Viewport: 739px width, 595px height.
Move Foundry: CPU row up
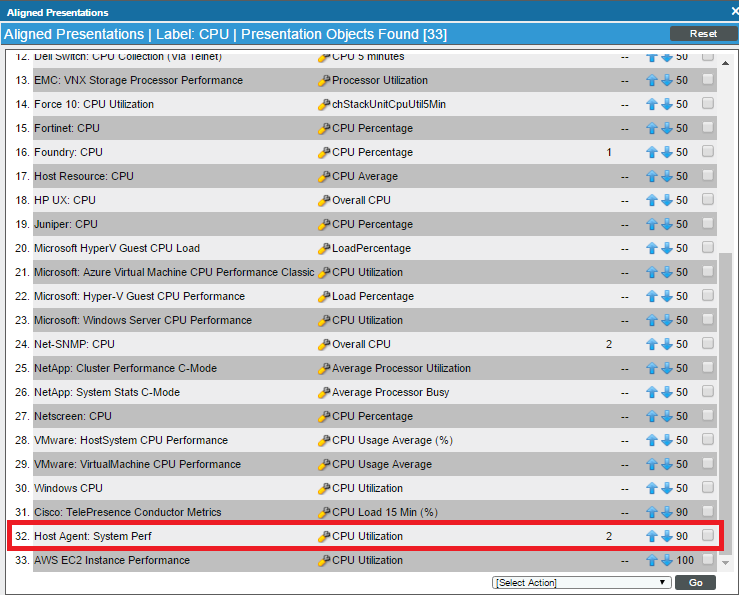[x=651, y=152]
